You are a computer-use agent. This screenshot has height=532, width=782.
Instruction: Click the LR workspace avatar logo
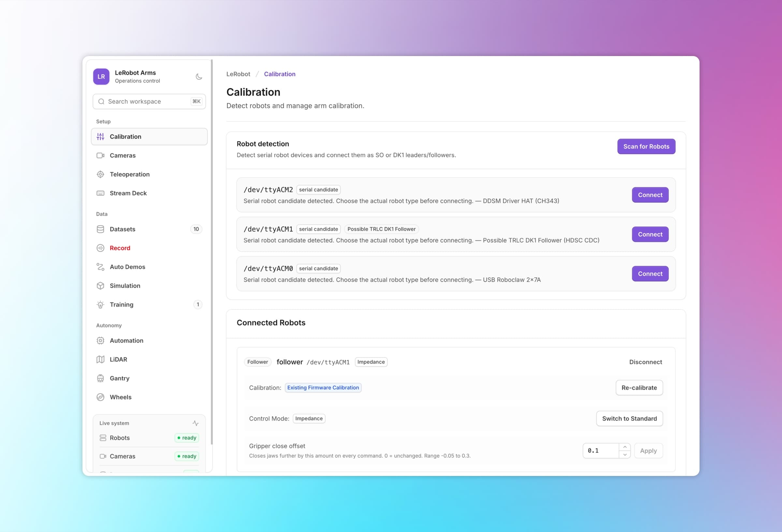tap(101, 77)
